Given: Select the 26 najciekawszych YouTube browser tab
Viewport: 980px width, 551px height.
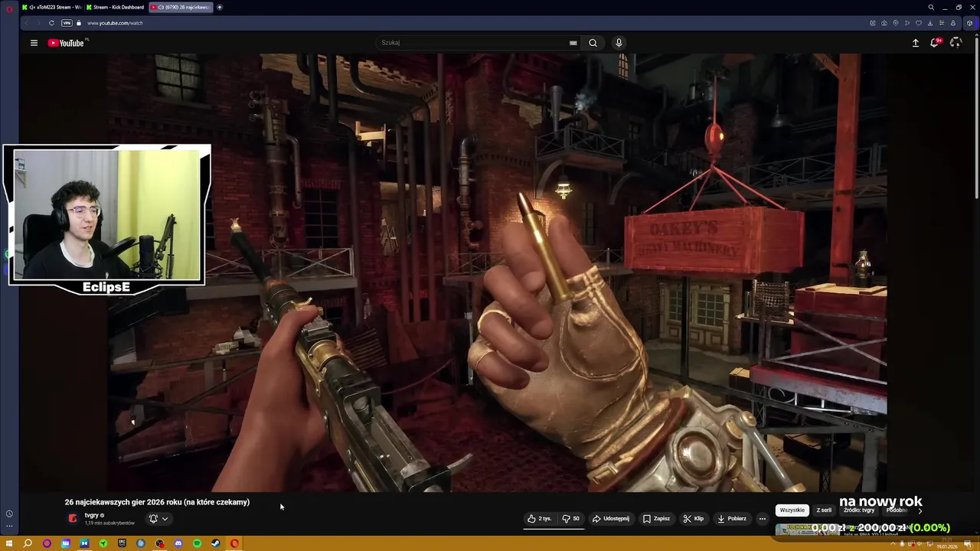Looking at the screenshot, I should coord(180,7).
